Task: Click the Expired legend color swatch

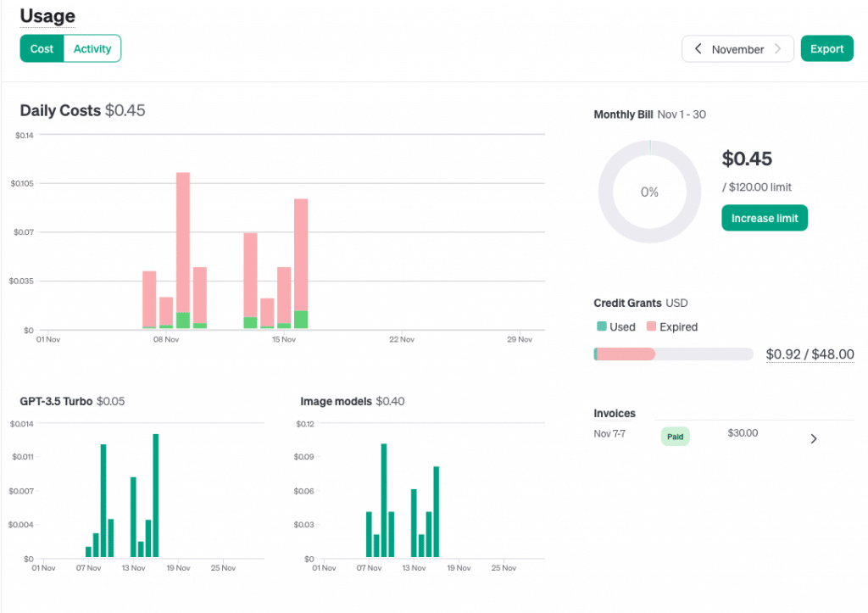Action: (x=651, y=326)
